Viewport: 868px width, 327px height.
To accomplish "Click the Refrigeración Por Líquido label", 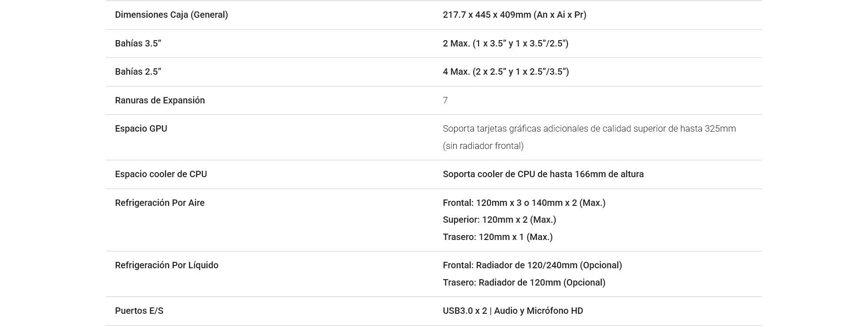I will (167, 265).
